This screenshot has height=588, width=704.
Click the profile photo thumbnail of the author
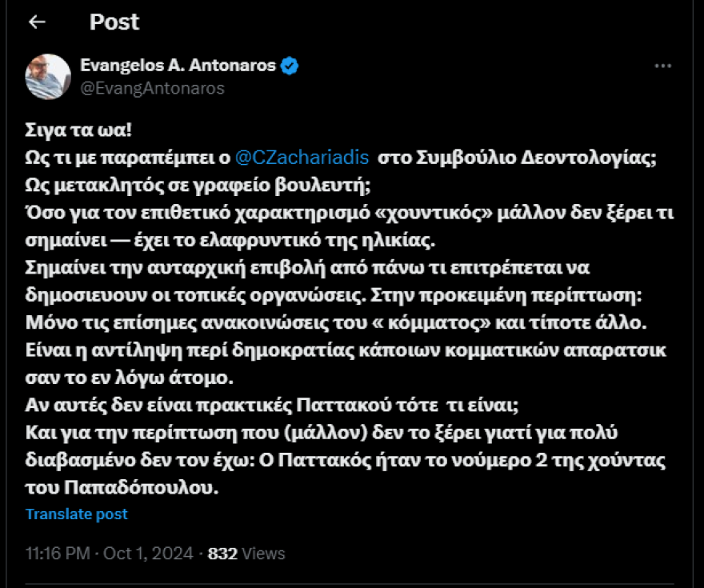point(48,73)
